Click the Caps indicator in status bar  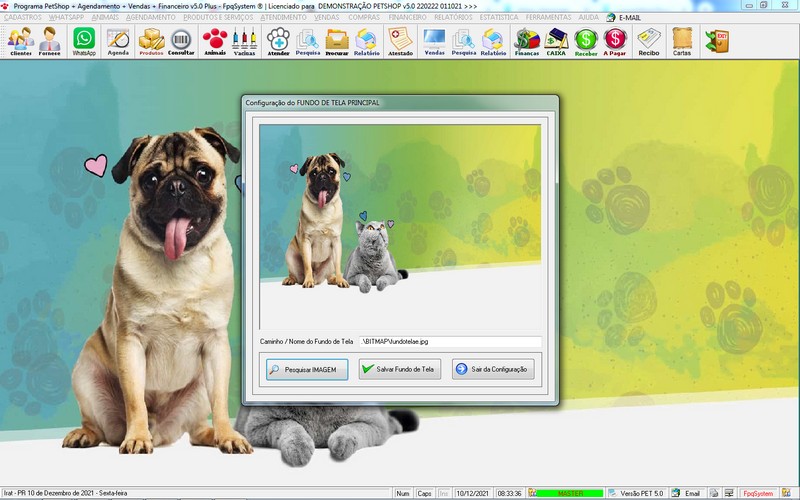pos(424,493)
